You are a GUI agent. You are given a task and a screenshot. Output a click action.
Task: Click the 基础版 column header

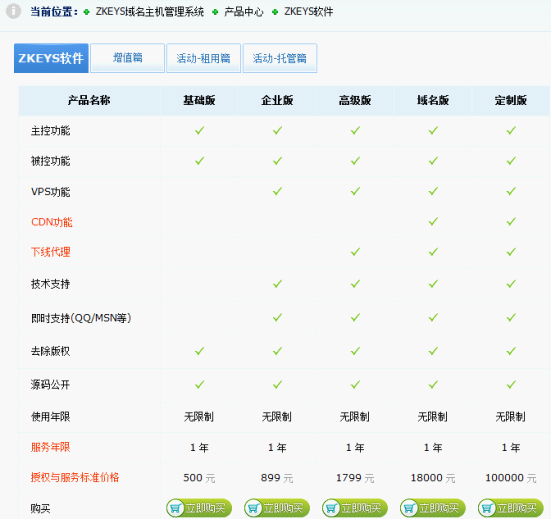coord(199,100)
